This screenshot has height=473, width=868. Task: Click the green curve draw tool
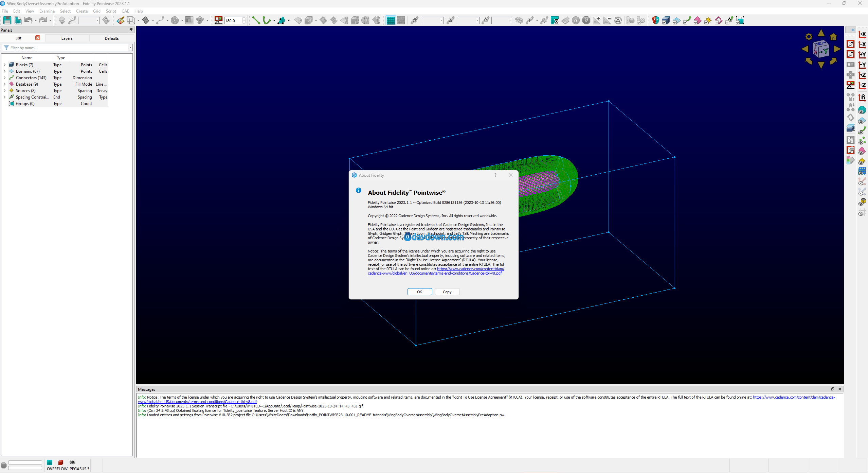(x=267, y=20)
